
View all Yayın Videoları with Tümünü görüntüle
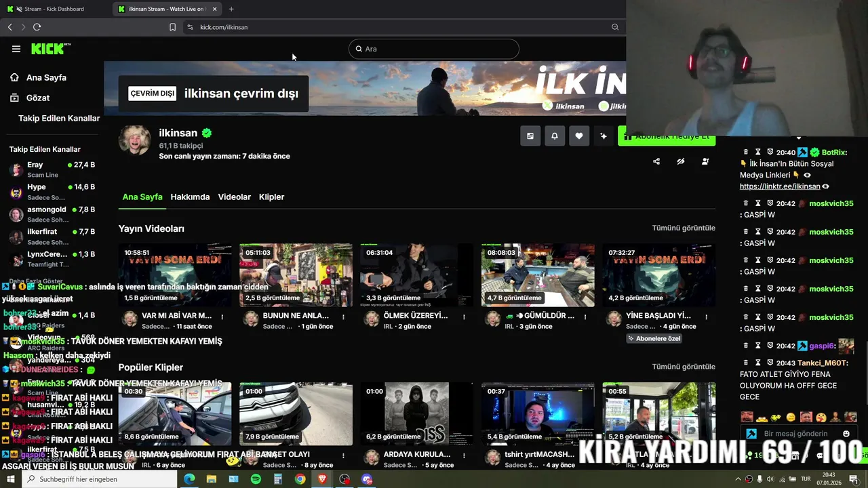click(x=684, y=228)
